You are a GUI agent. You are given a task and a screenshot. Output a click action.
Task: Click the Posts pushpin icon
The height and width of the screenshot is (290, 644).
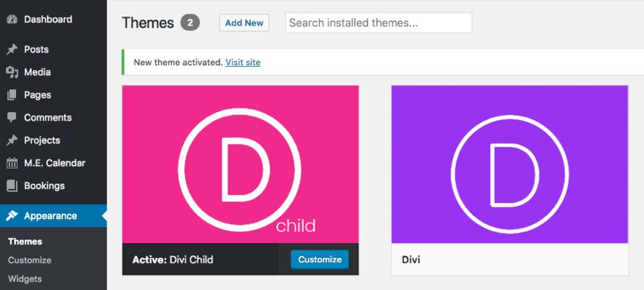pyautogui.click(x=12, y=50)
